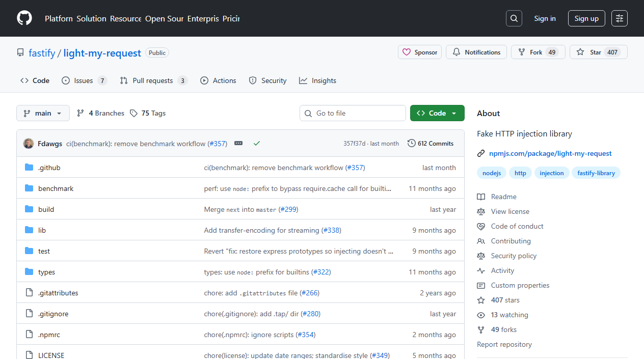Open the build folder icon
644x359 pixels.
coord(29,209)
